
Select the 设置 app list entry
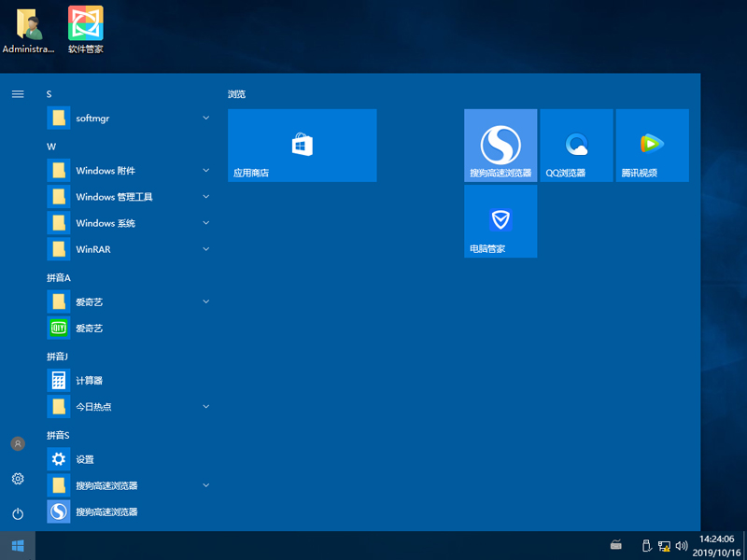pos(84,459)
